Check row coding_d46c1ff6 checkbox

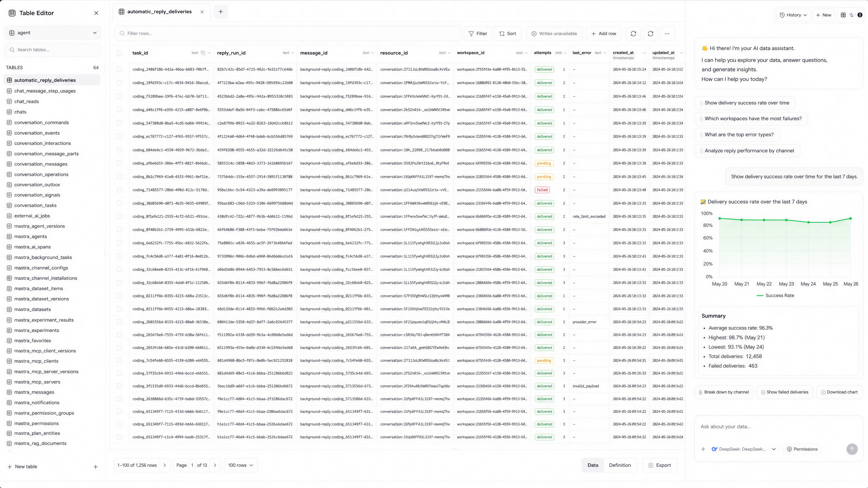(120, 110)
